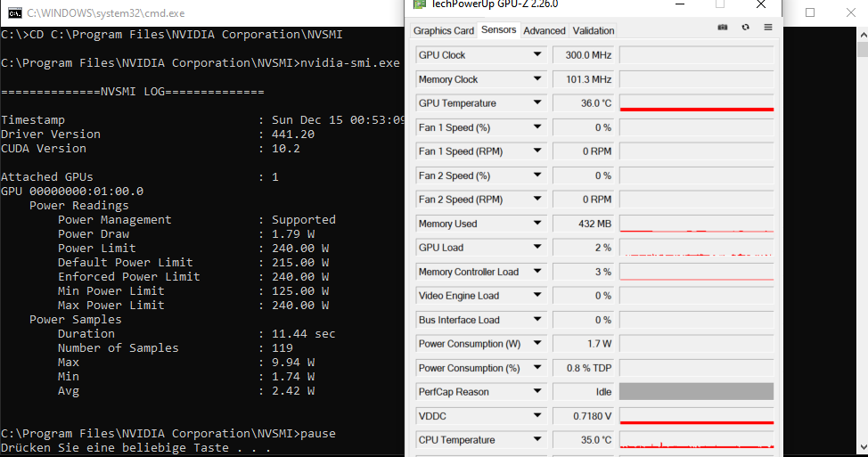Switch to the Graphics Card tab

pos(444,30)
